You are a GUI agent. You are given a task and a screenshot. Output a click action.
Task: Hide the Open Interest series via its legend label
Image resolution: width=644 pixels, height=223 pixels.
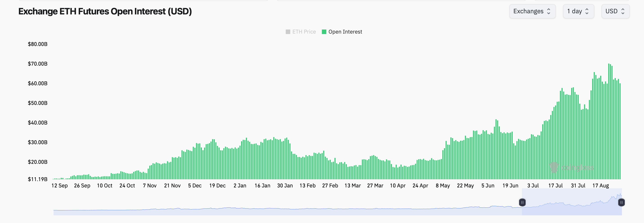(345, 32)
